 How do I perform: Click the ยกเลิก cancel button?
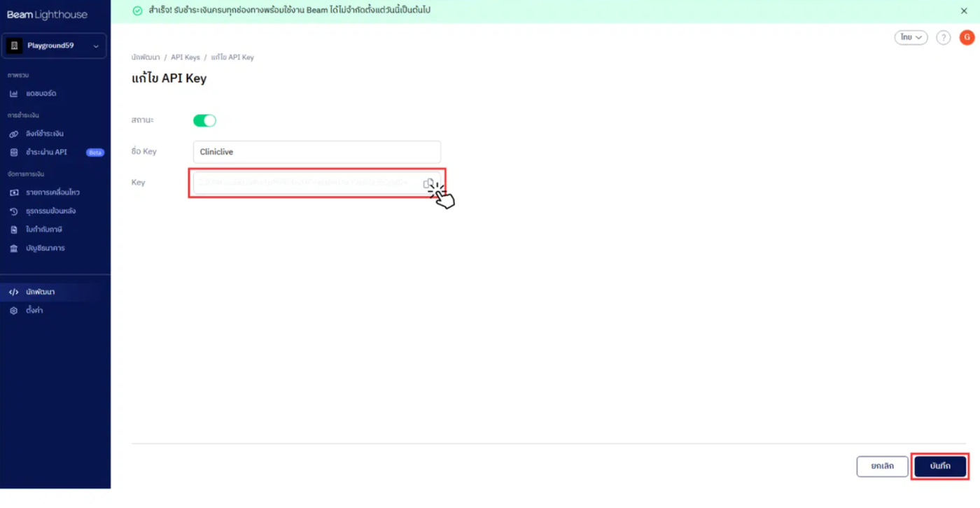882,466
